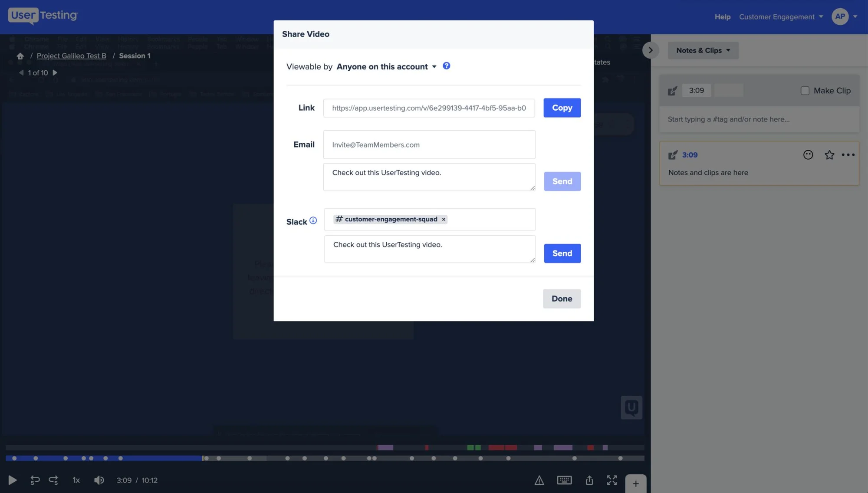Send the video to Slack

click(x=562, y=253)
